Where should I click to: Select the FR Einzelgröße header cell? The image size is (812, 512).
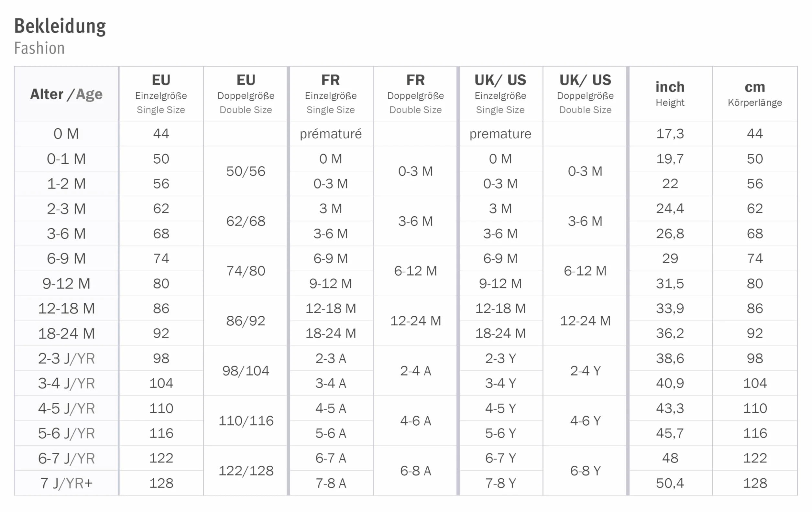[x=331, y=94]
